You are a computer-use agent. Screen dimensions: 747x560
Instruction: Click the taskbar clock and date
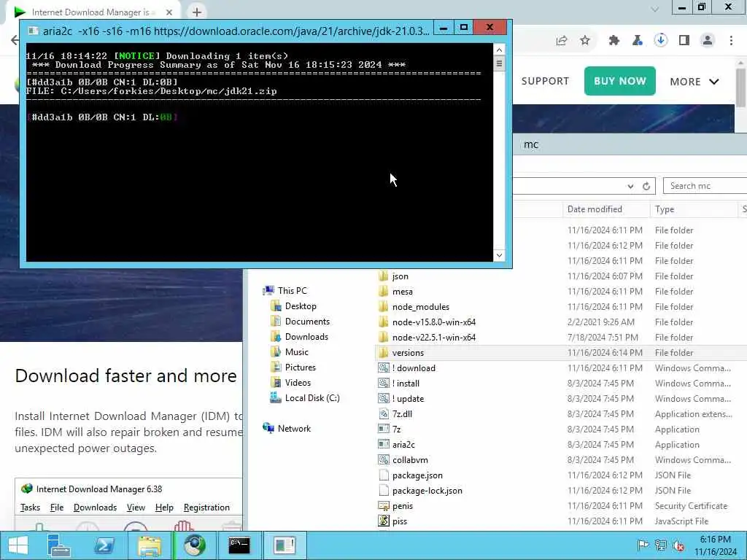[715, 545]
